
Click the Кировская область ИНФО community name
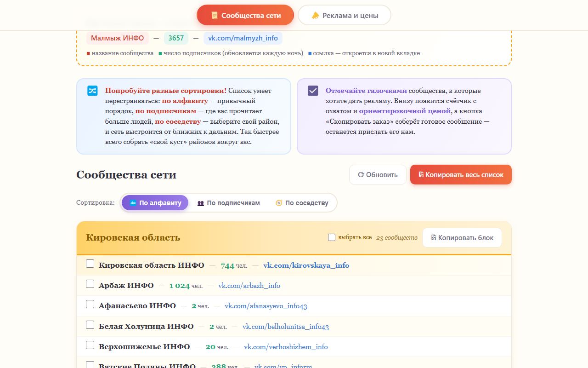click(152, 265)
